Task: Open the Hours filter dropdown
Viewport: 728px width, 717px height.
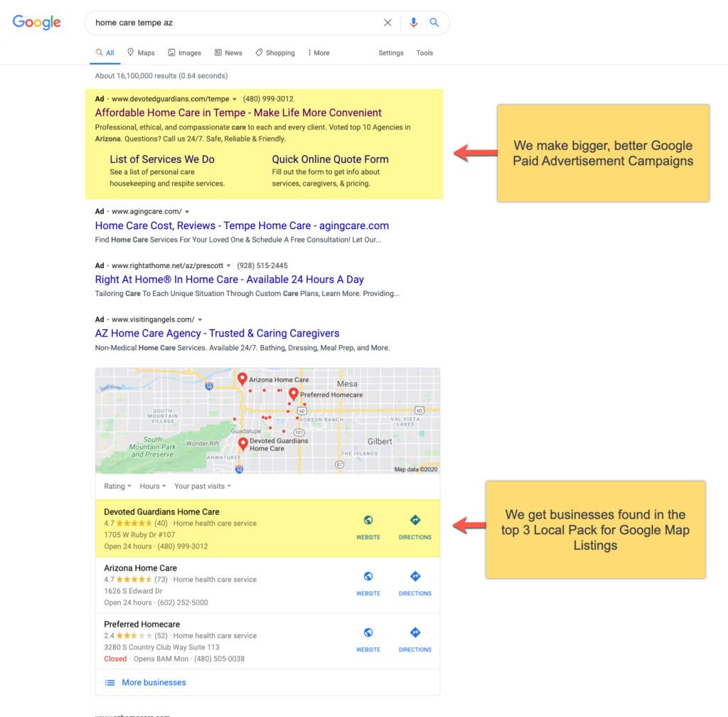Action: click(x=152, y=487)
